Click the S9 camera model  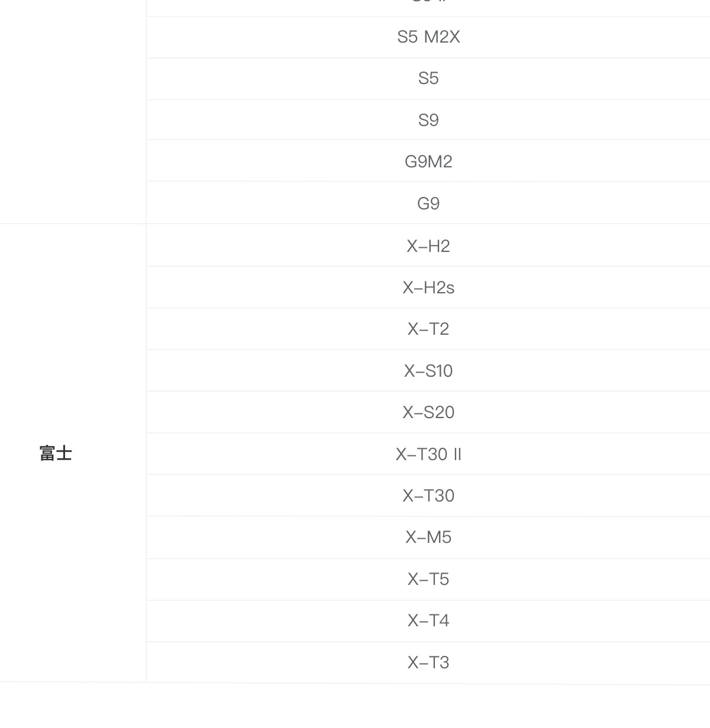428,120
